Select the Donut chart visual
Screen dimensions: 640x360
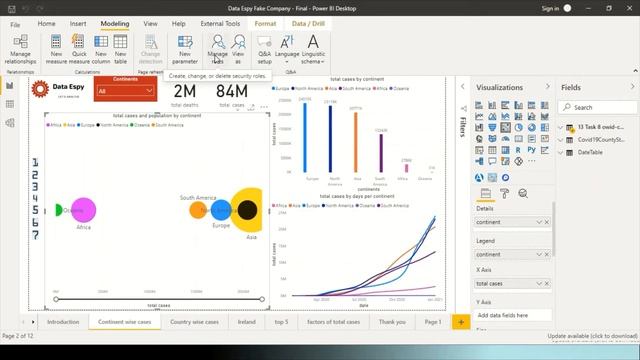coord(531,127)
